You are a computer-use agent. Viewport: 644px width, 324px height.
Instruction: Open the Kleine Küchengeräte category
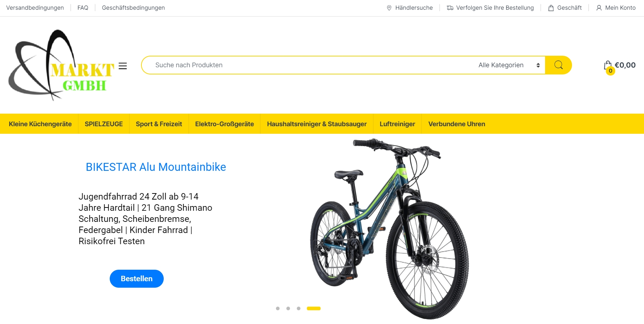tap(40, 124)
